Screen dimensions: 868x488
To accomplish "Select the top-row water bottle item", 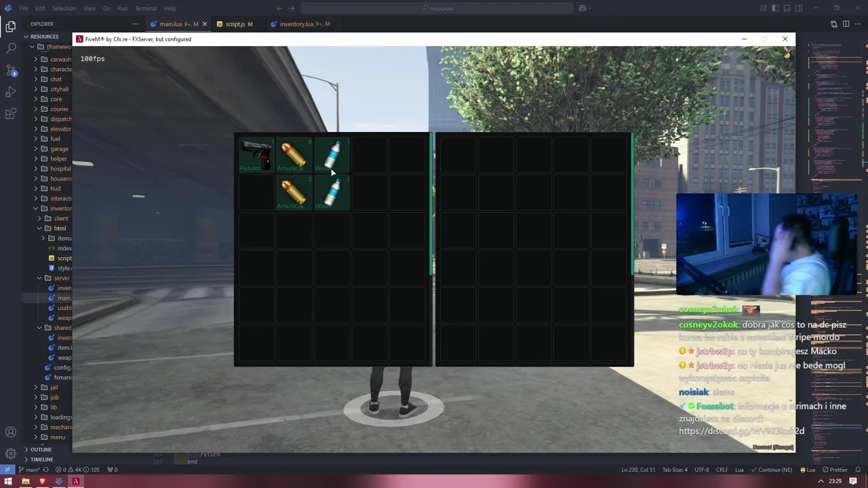I will click(x=331, y=156).
